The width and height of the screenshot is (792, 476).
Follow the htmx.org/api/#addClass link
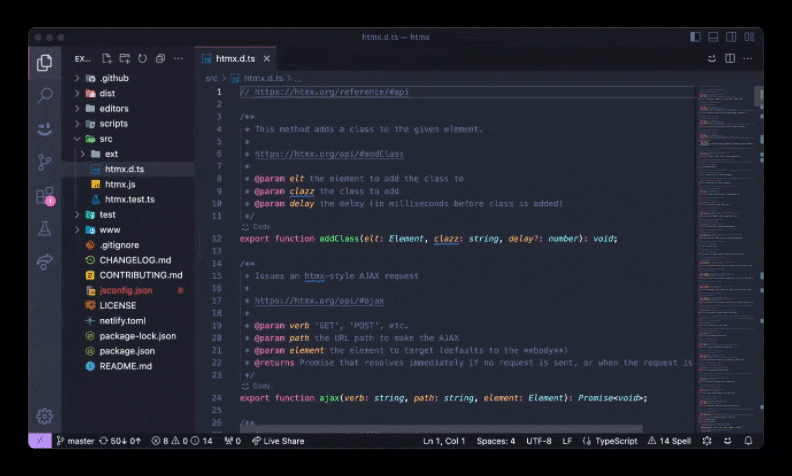click(329, 154)
